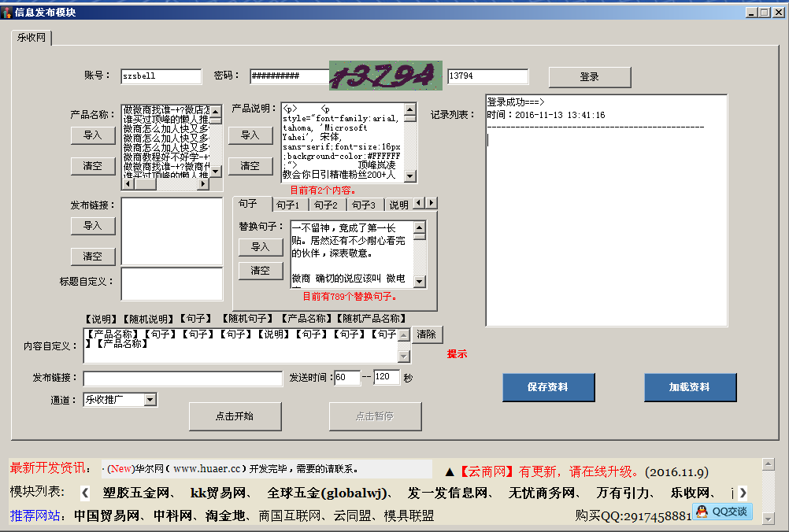789x532 pixels.
Task: Focus the captcha code input with 13794
Action: 487,76
